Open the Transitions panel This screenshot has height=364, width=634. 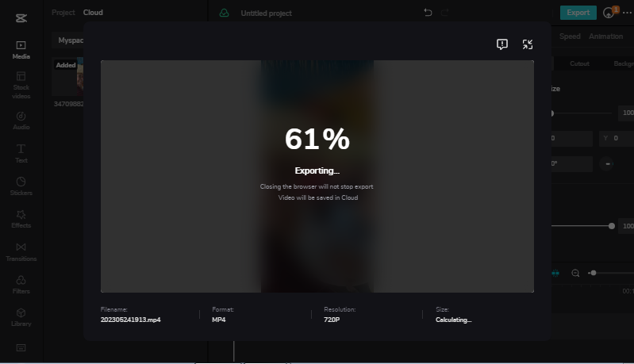(x=21, y=251)
